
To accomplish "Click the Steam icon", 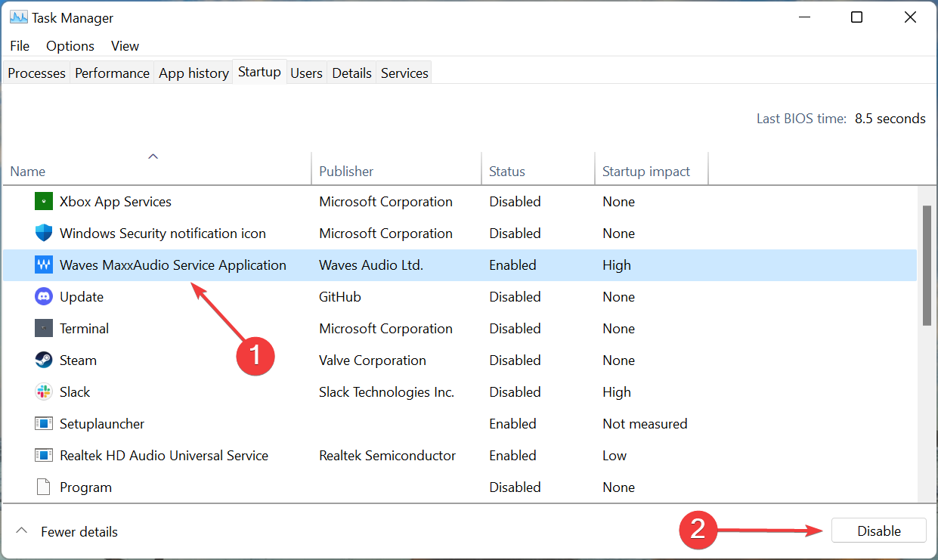I will [x=43, y=360].
